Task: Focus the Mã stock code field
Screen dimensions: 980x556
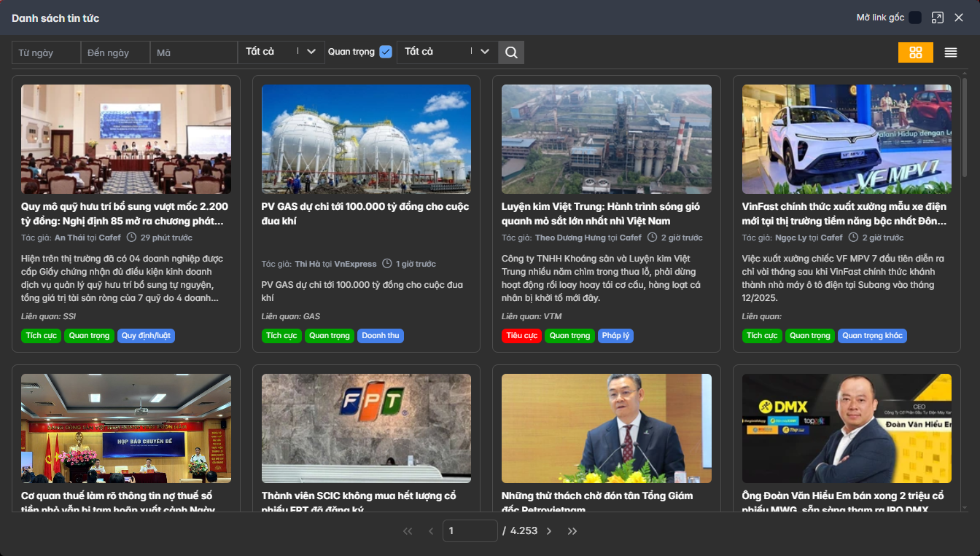Action: coord(194,52)
